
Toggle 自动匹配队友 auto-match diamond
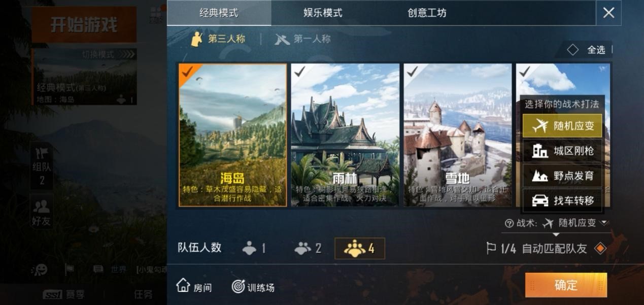click(x=600, y=249)
